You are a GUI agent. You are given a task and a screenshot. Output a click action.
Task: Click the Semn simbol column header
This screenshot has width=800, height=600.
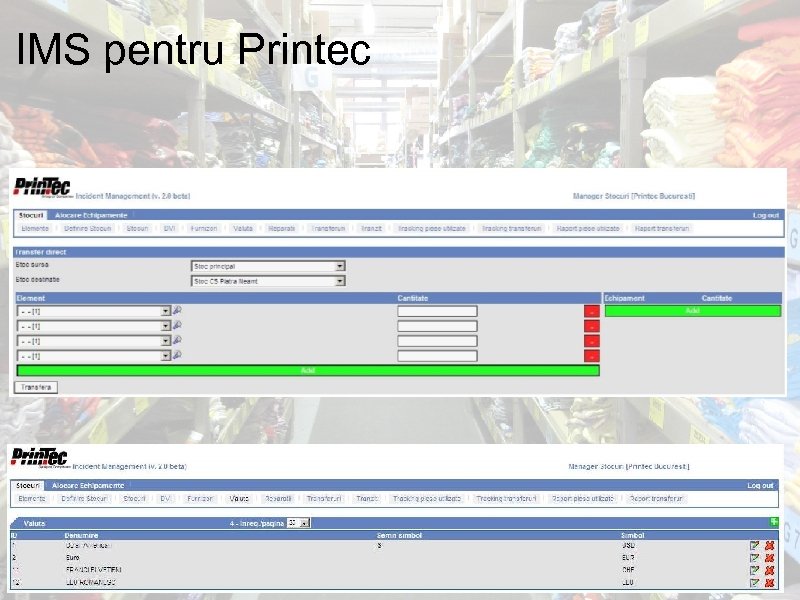tap(399, 535)
